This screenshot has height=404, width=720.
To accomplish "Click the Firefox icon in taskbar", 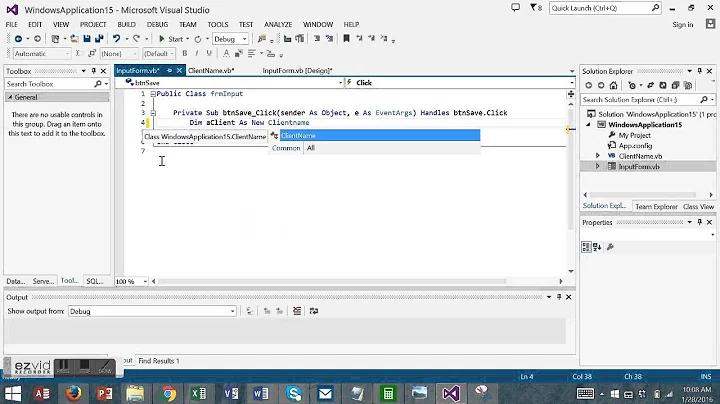I will tap(73, 393).
